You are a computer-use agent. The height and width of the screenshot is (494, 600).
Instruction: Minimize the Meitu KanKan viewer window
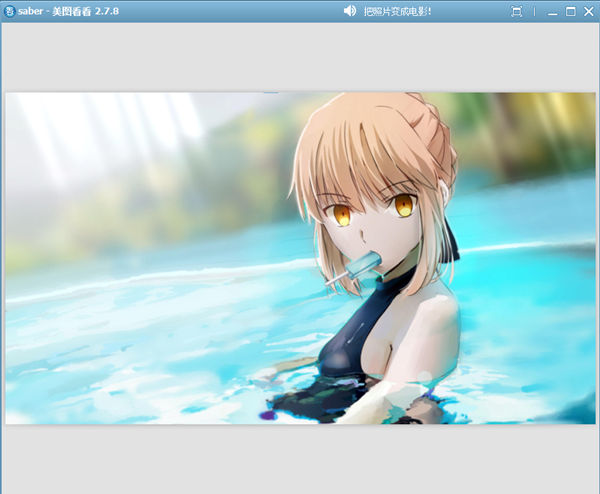552,11
